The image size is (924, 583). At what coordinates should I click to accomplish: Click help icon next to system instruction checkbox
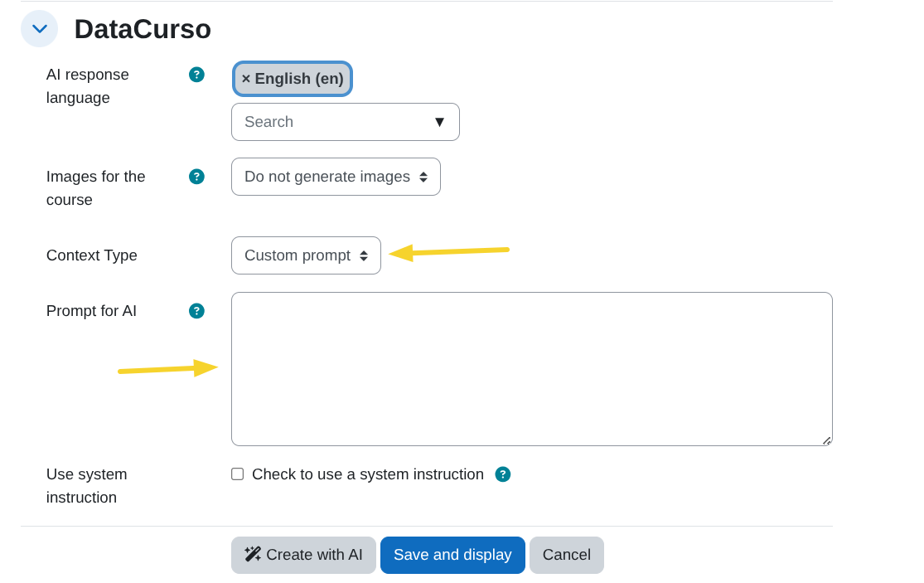[x=503, y=474]
